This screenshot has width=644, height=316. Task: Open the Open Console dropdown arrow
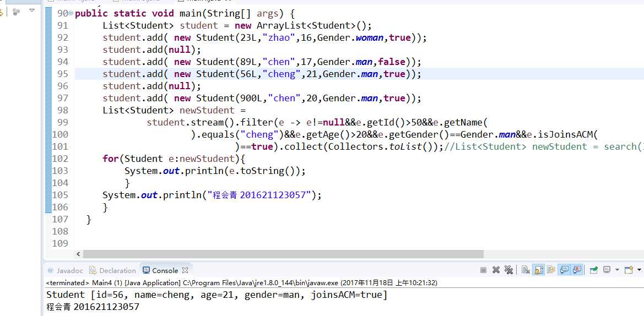tap(638, 270)
